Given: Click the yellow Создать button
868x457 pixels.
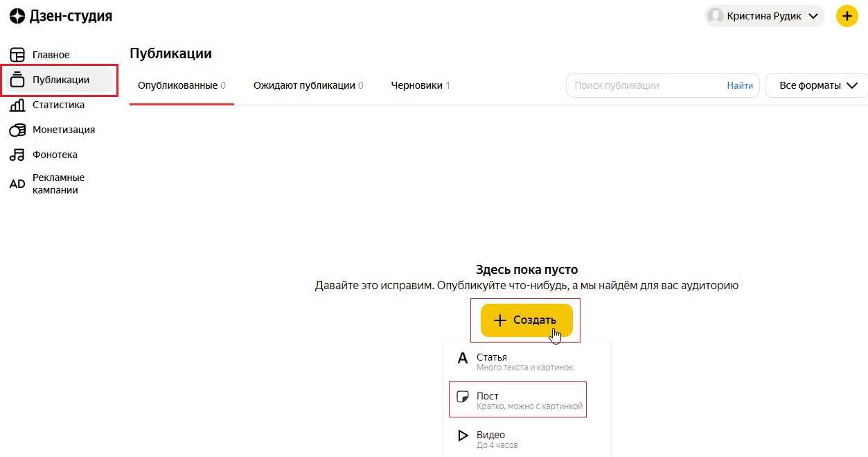Looking at the screenshot, I should pos(526,320).
